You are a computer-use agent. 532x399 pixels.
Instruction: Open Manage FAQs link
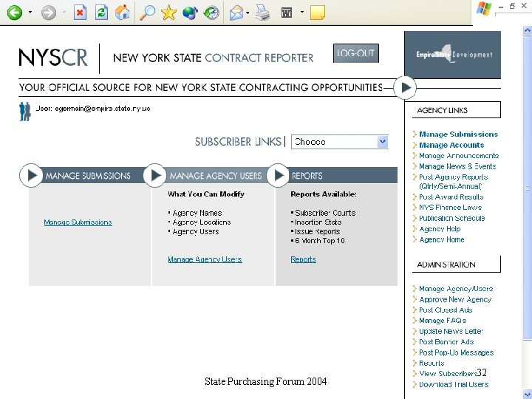[443, 320]
